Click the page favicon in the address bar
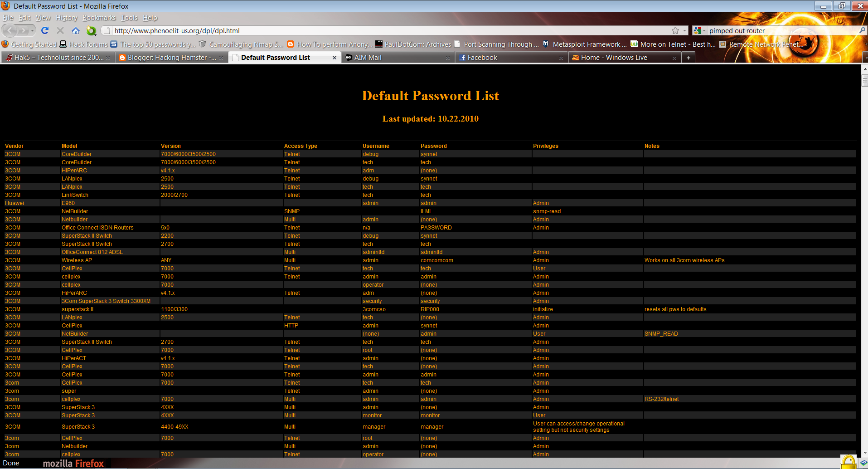This screenshot has width=868, height=469. coord(106,30)
